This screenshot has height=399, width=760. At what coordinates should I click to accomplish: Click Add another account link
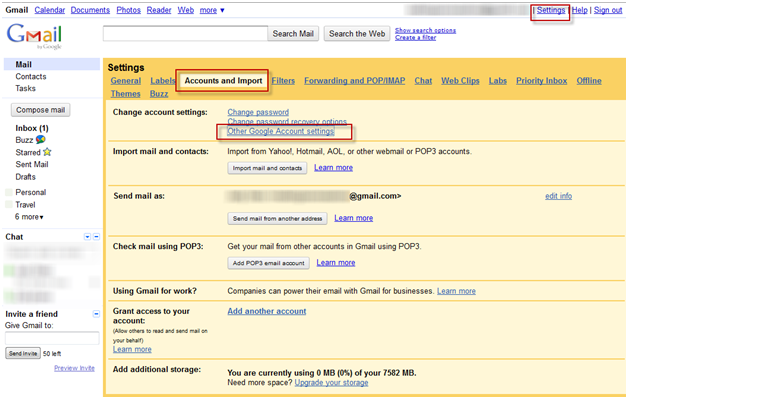[x=267, y=311]
